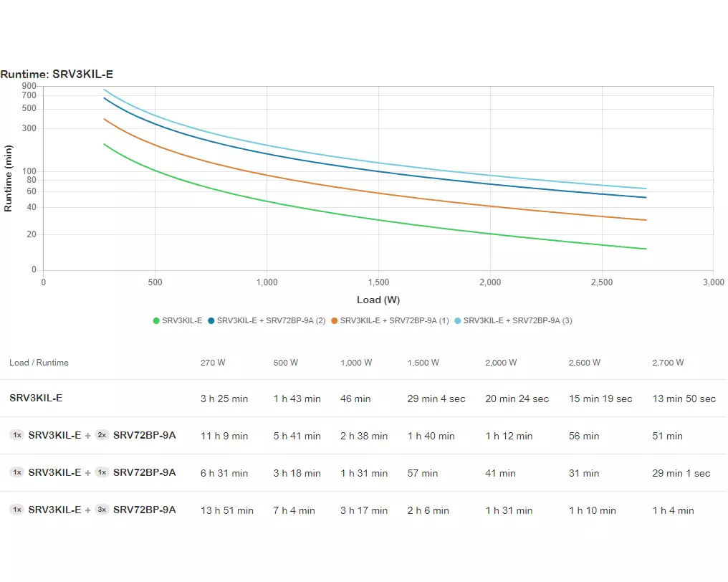Image resolution: width=728 pixels, height=582 pixels.
Task: Click the Load (W) axis label
Action: tap(378, 300)
